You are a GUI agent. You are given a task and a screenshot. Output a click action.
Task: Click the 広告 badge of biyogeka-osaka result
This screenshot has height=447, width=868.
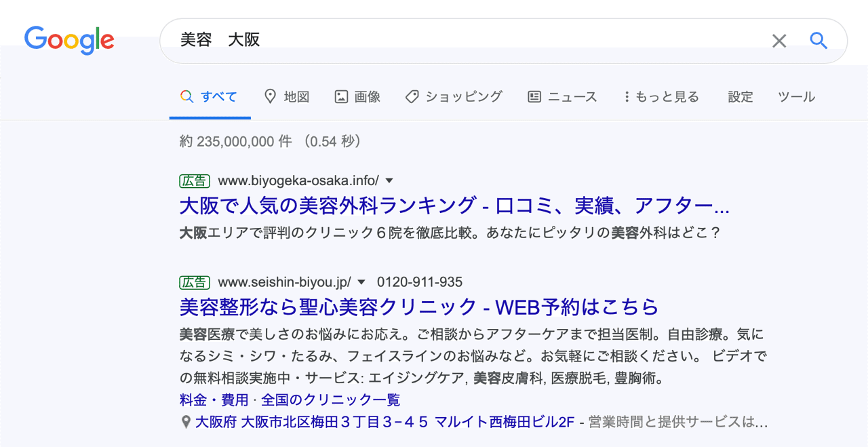[195, 181]
